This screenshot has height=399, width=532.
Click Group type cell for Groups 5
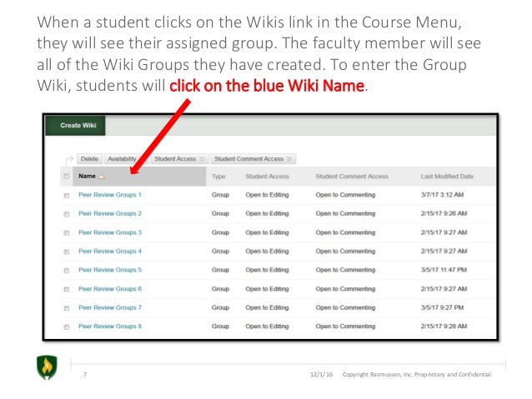pyautogui.click(x=220, y=270)
